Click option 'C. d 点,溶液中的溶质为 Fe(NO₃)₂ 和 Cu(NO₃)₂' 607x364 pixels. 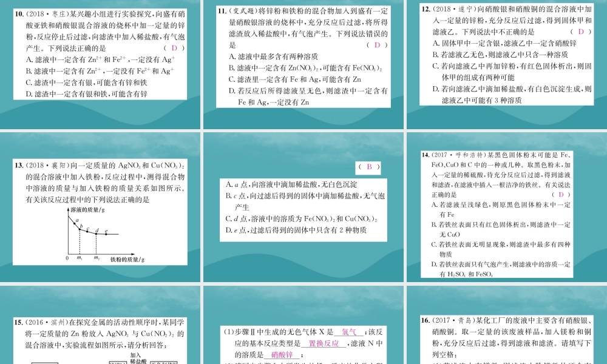pyautogui.click(x=301, y=219)
